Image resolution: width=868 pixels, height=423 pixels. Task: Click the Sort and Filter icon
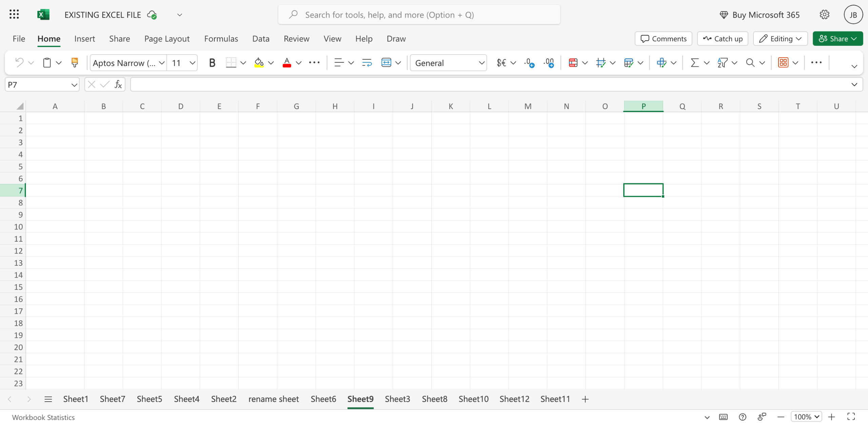[x=722, y=63]
